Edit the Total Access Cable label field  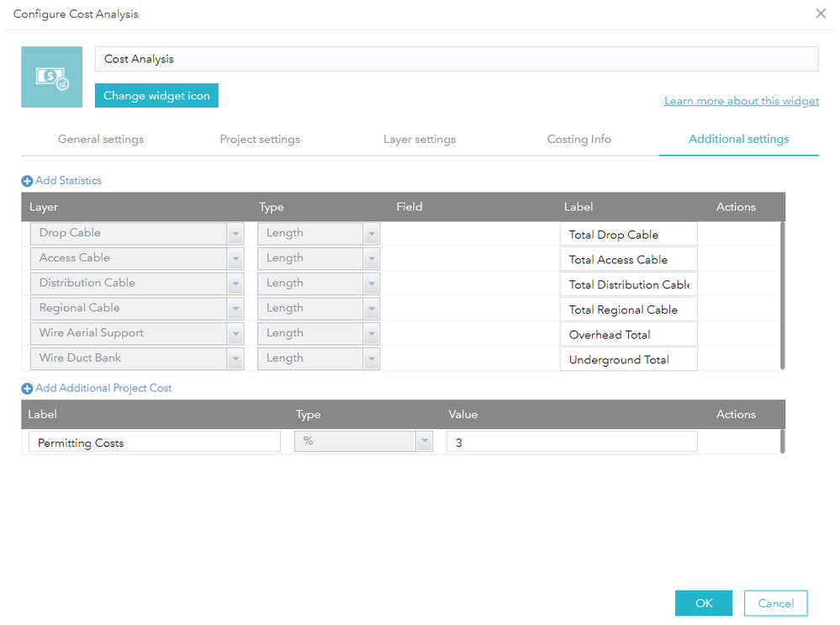click(x=629, y=259)
